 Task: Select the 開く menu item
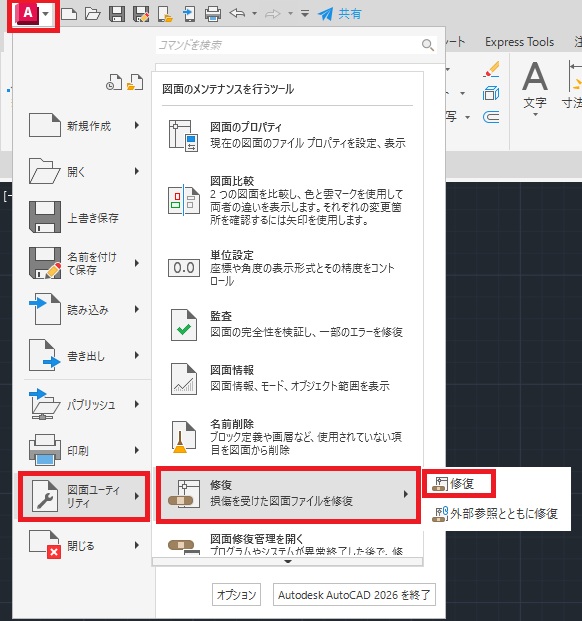click(x=84, y=171)
